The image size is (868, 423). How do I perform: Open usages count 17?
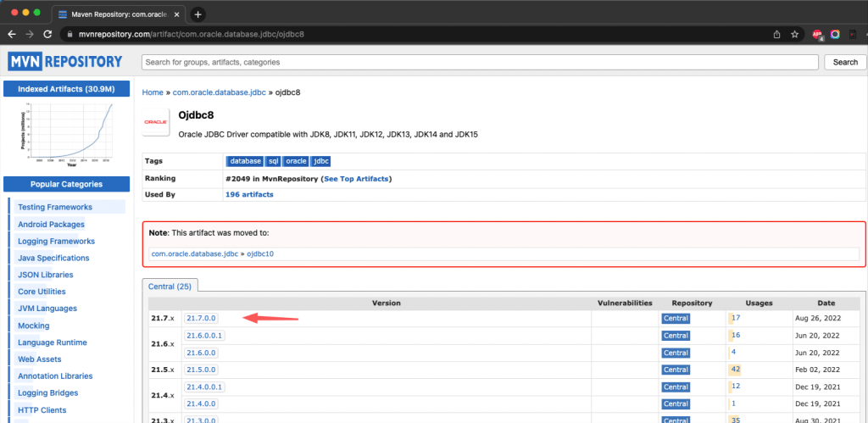[x=736, y=318]
